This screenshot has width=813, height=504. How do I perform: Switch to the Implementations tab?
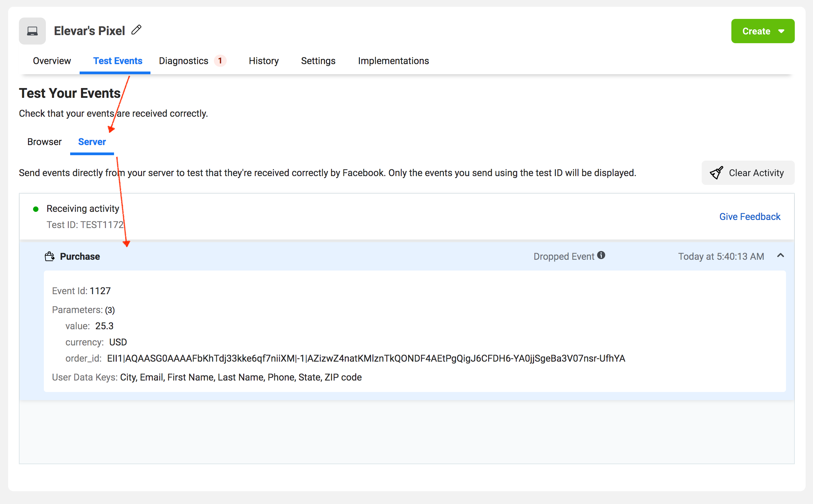click(x=393, y=61)
